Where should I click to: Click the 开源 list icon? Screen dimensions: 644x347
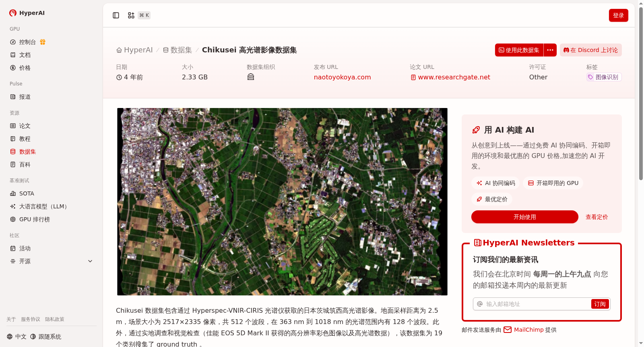[13, 261]
